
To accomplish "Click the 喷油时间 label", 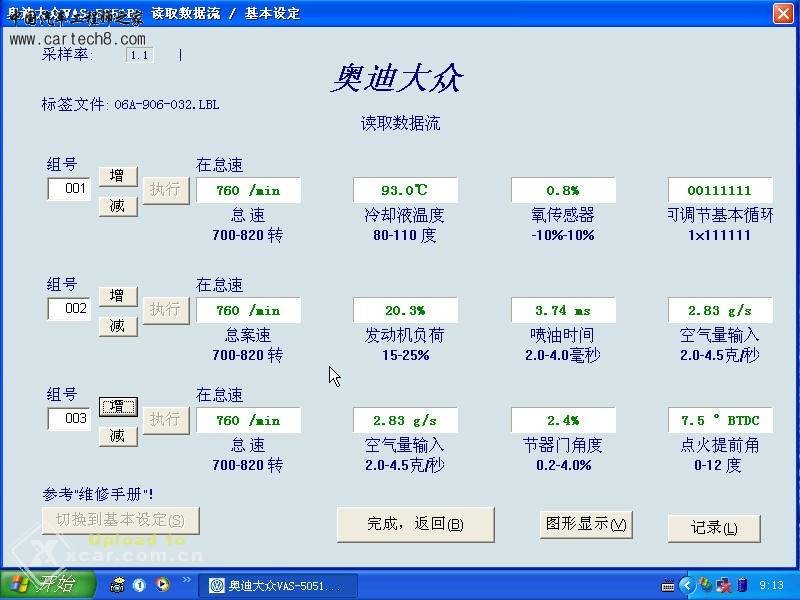I will pos(562,335).
